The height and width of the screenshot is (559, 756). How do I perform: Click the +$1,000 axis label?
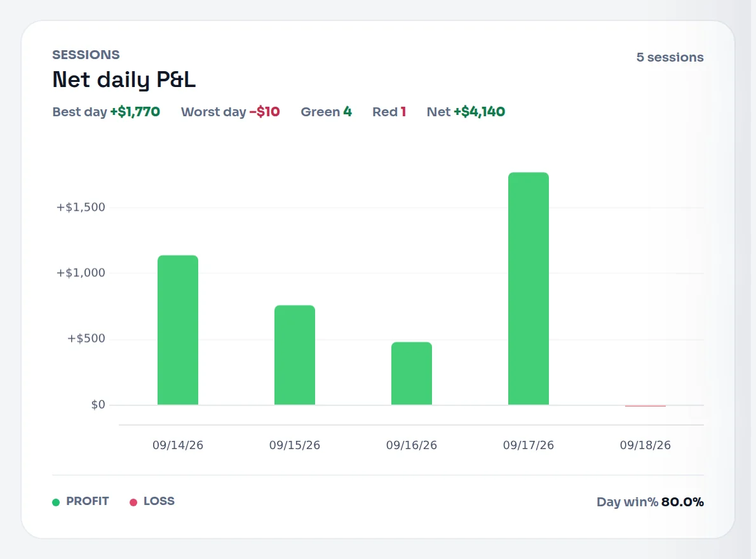click(x=81, y=273)
